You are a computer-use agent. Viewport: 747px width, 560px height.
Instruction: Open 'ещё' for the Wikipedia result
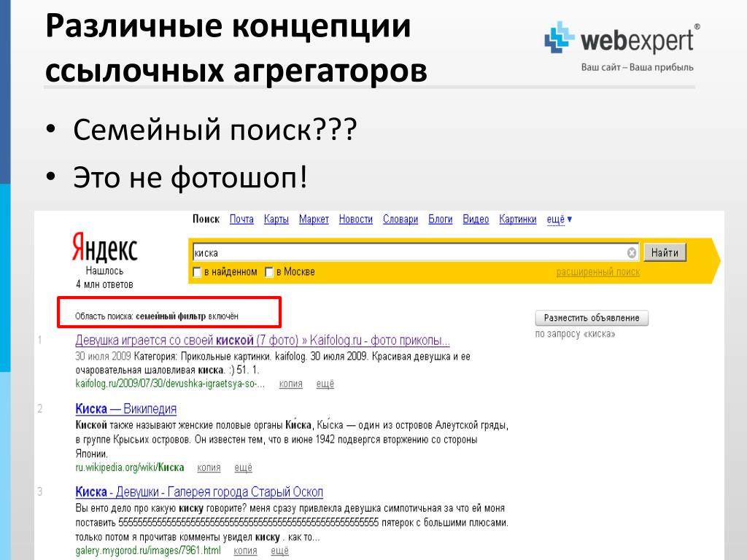pos(244,467)
